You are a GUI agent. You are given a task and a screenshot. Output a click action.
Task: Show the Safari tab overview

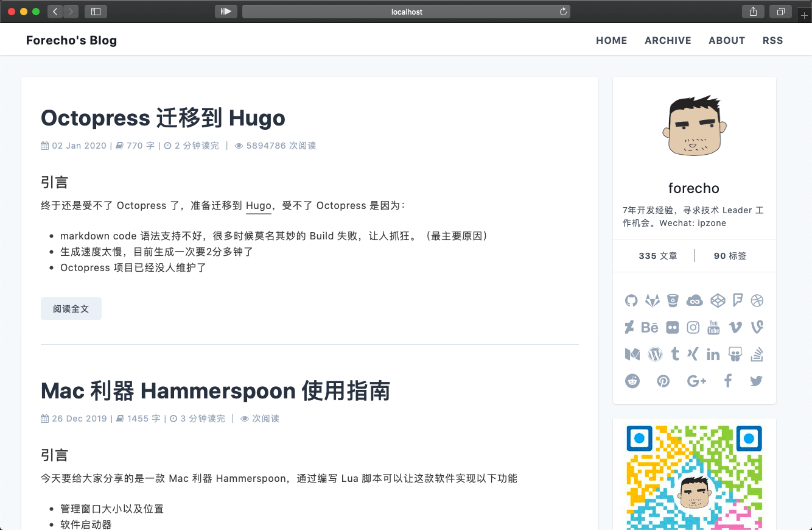780,11
